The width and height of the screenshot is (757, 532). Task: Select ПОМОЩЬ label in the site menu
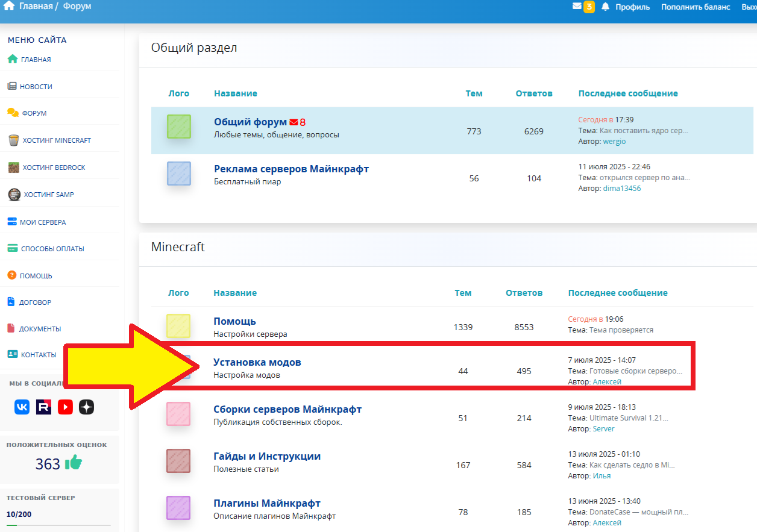click(36, 276)
